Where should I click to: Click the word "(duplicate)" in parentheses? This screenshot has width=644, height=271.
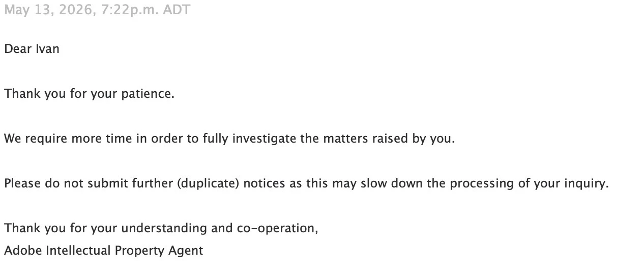tap(208, 183)
